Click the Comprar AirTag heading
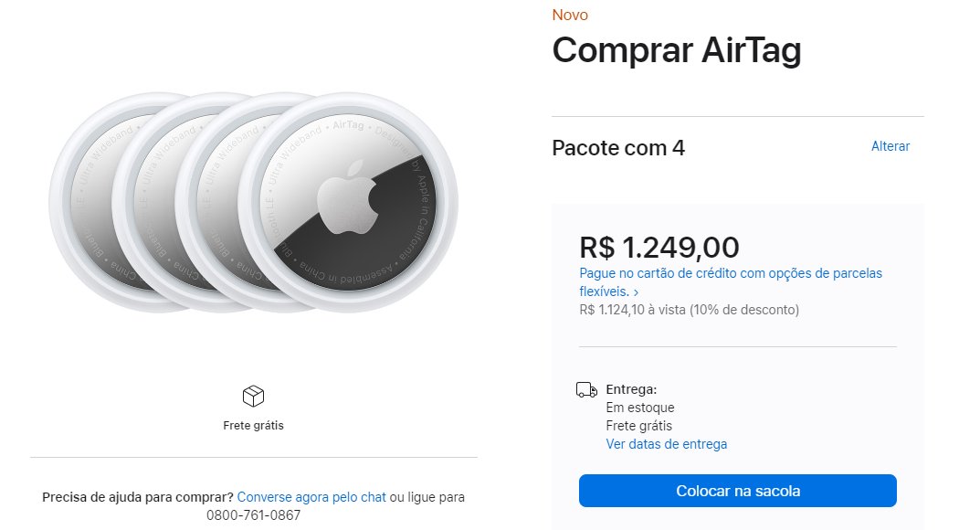This screenshot has height=530, width=980. 676,50
